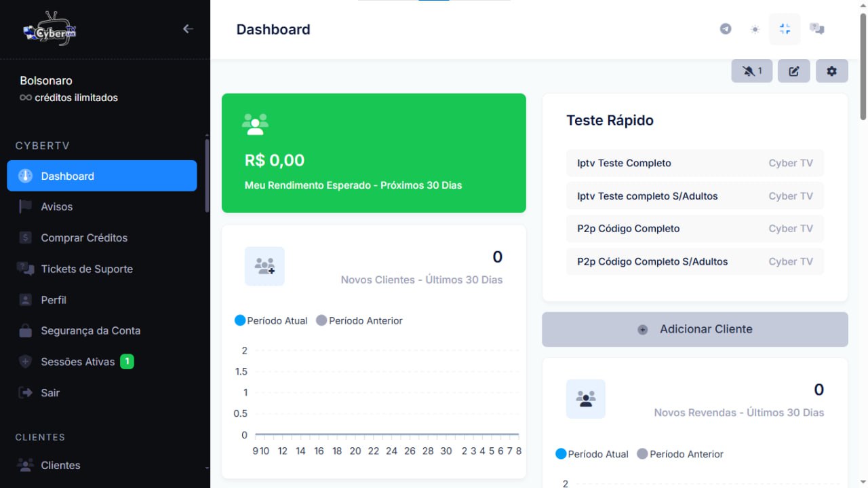The height and width of the screenshot is (488, 868).
Task: Exit fullscreen using compress icon
Action: coord(785,29)
